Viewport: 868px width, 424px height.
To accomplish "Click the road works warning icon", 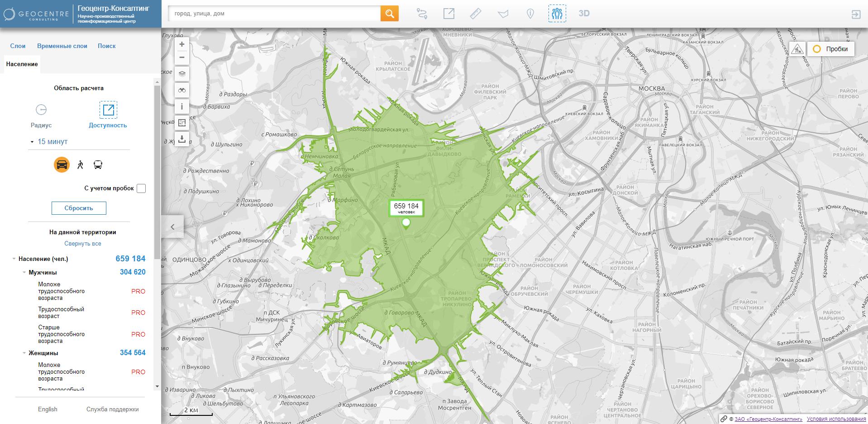I will click(797, 49).
